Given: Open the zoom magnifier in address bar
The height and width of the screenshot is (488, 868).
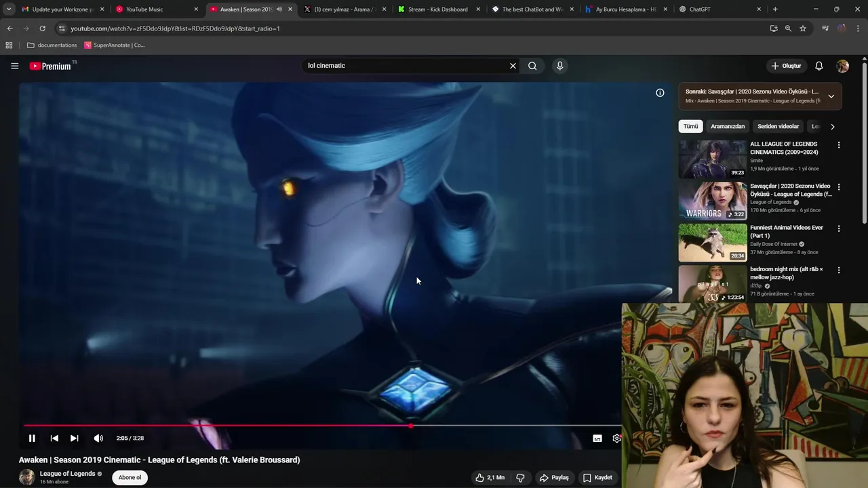Looking at the screenshot, I should pyautogui.click(x=788, y=28).
